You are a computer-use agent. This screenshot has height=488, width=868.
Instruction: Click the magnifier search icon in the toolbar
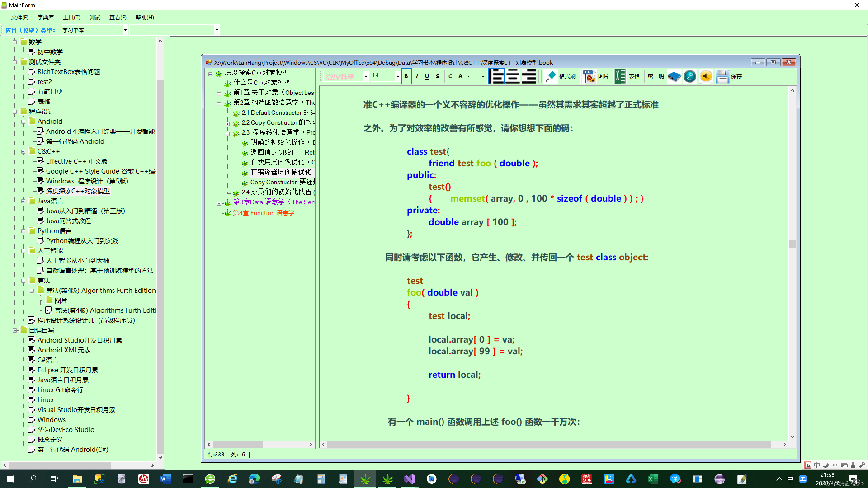pyautogui.click(x=690, y=76)
